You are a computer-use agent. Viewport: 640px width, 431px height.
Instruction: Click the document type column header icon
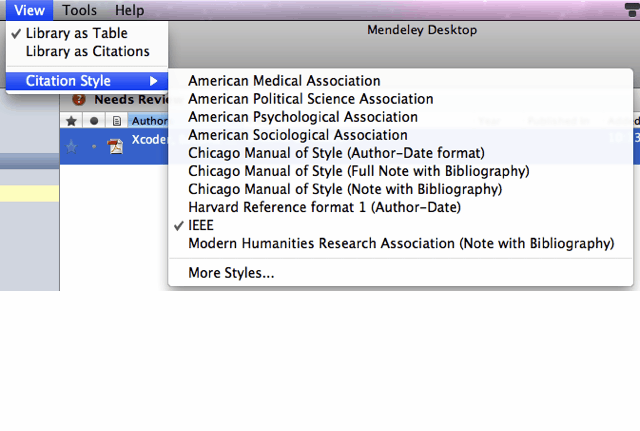[117, 121]
